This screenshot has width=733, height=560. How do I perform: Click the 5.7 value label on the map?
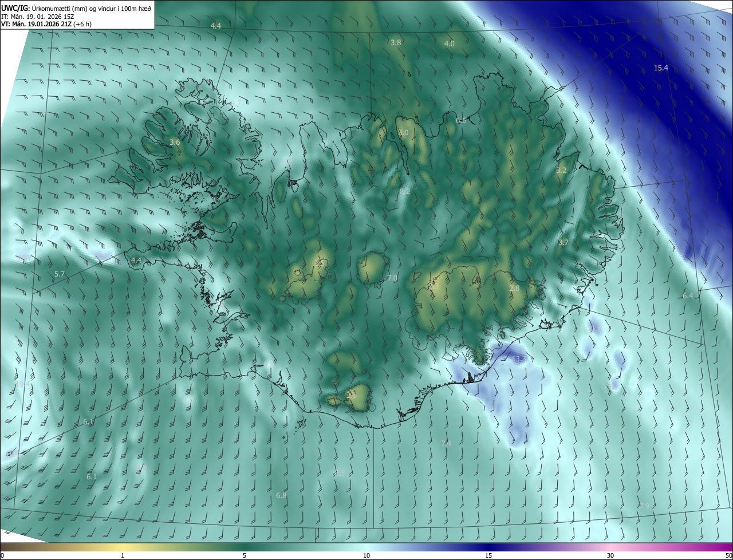[x=60, y=275]
